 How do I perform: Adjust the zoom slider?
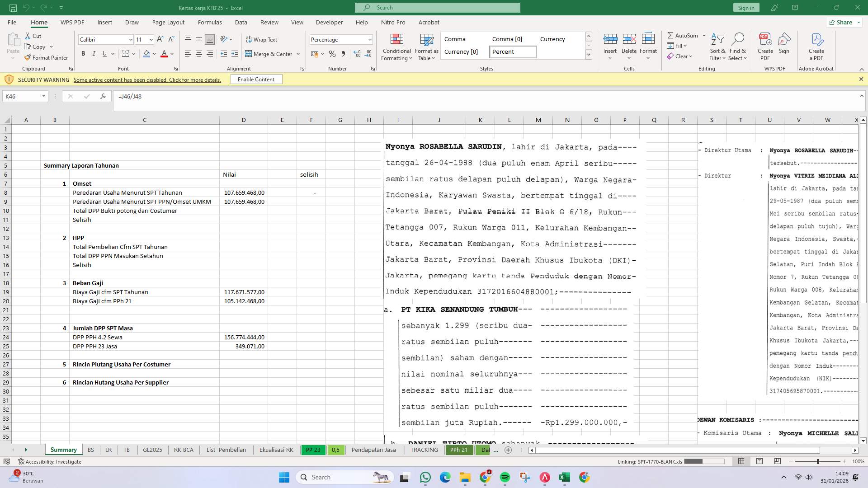(x=818, y=461)
